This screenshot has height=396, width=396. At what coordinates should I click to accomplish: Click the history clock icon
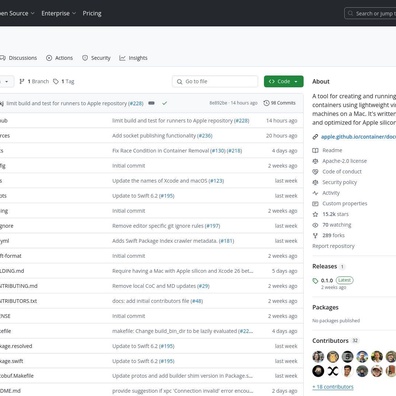[266, 103]
